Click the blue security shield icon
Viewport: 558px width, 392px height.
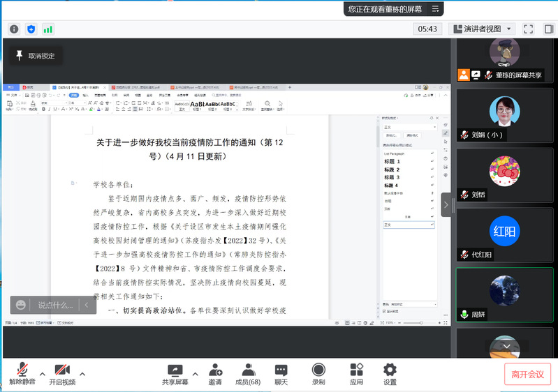pos(31,29)
